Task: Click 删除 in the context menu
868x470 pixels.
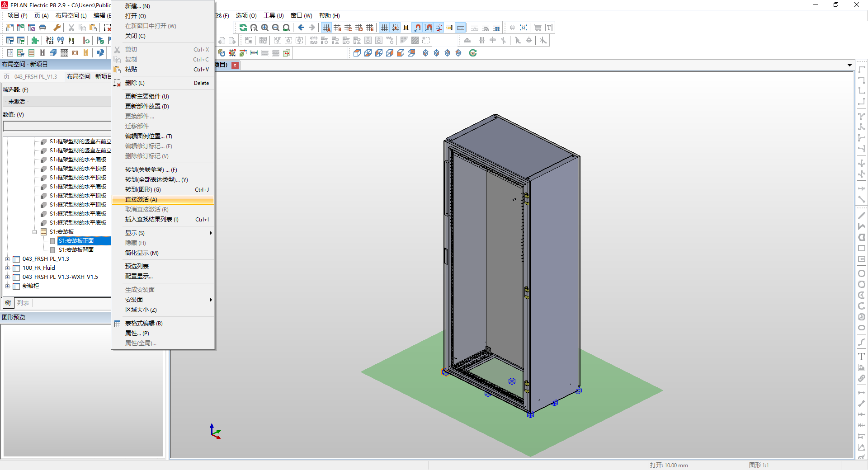Action: [x=134, y=83]
